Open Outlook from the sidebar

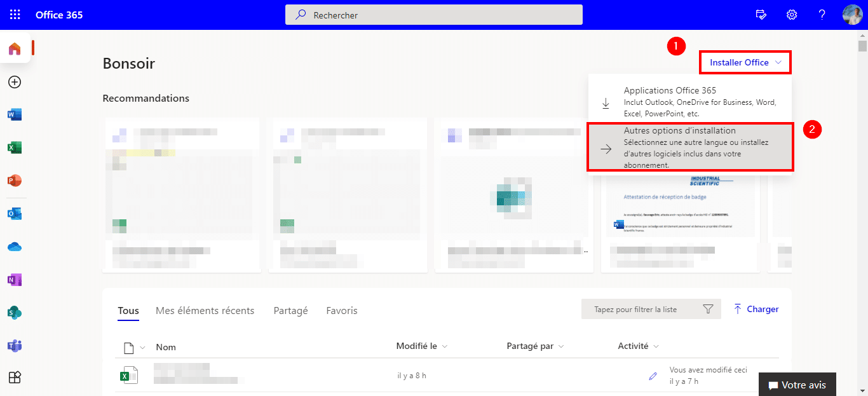14,214
